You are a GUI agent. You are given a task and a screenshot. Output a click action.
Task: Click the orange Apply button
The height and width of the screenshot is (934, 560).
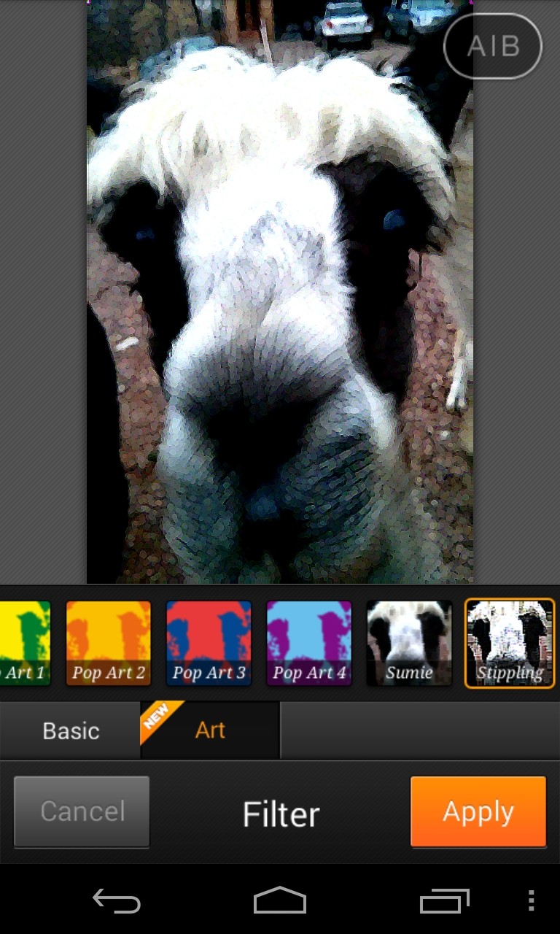tap(478, 811)
